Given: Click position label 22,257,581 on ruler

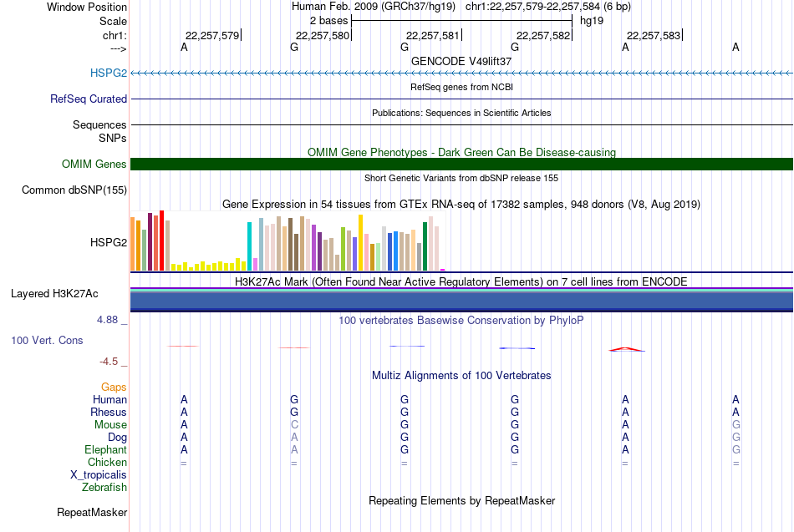Looking at the screenshot, I should (433, 35).
